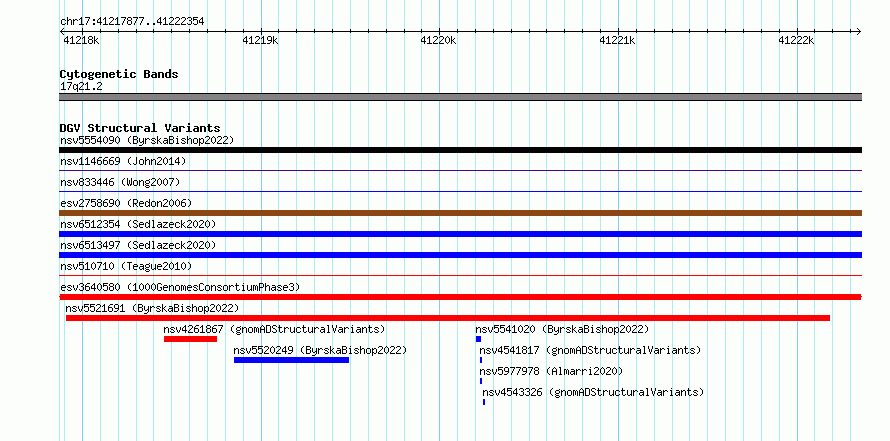Open nsv6512354 (Sedlazeck2020) label
Viewport: 890px width, 441px height.
click(x=138, y=224)
